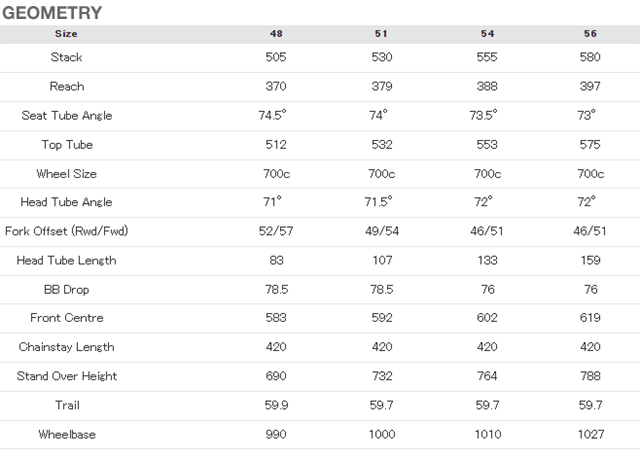Select the Chainstay Length label
640x457 pixels.
(67, 347)
